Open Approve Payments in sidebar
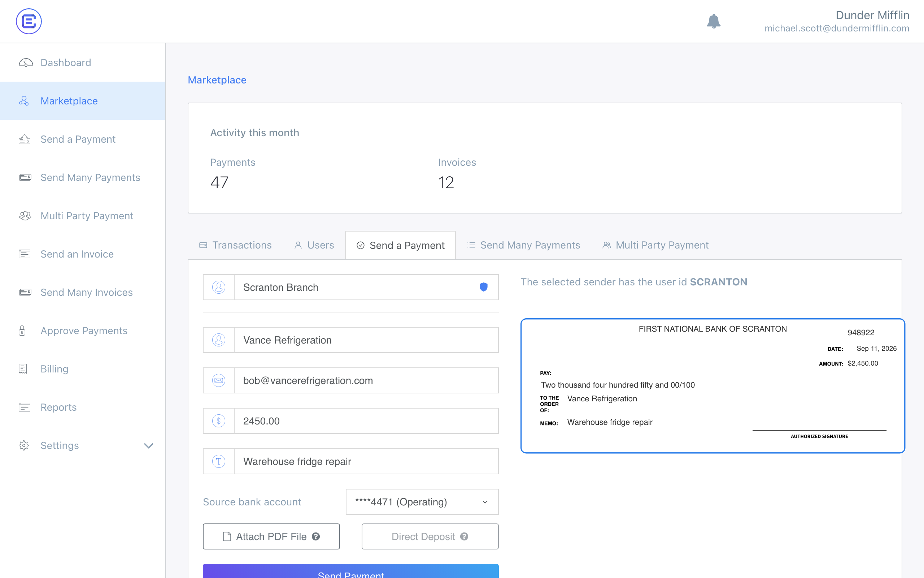The width and height of the screenshot is (924, 578). click(x=83, y=330)
